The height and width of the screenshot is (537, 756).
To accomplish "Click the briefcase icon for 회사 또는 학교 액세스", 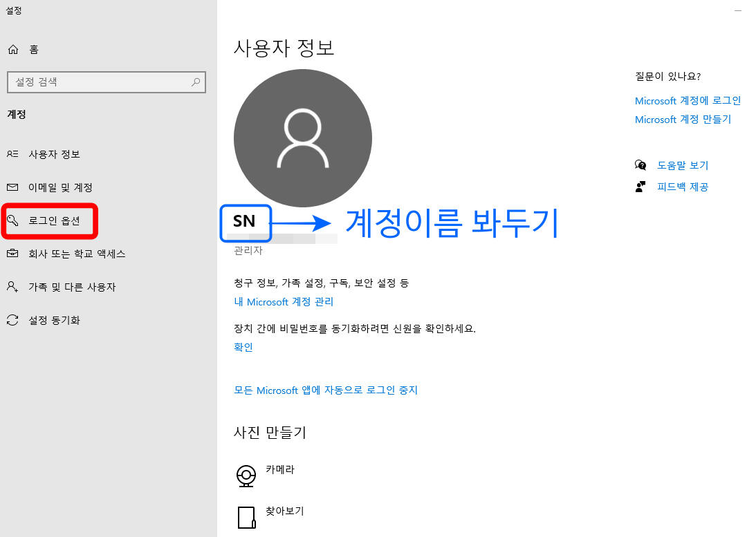I will [12, 254].
